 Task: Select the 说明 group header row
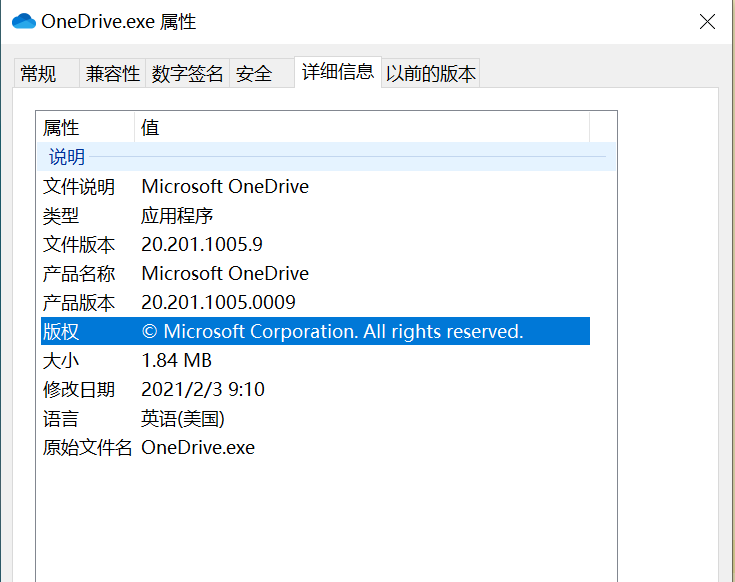pos(326,157)
